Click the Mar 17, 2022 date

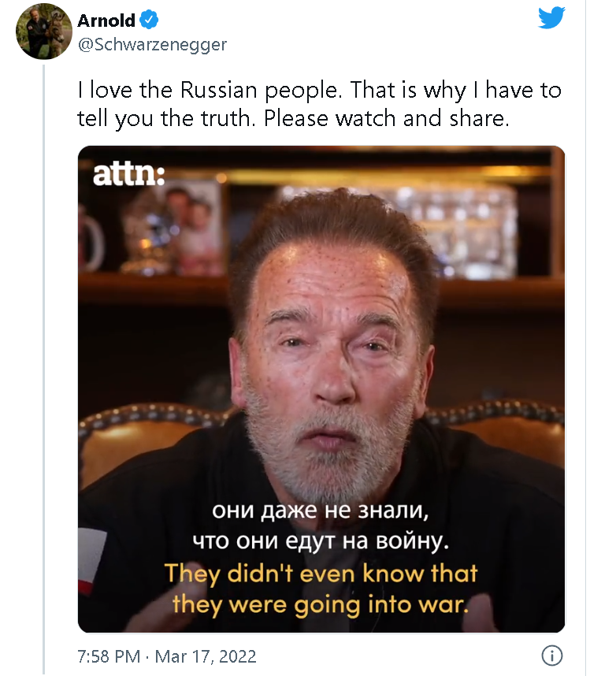point(206,656)
